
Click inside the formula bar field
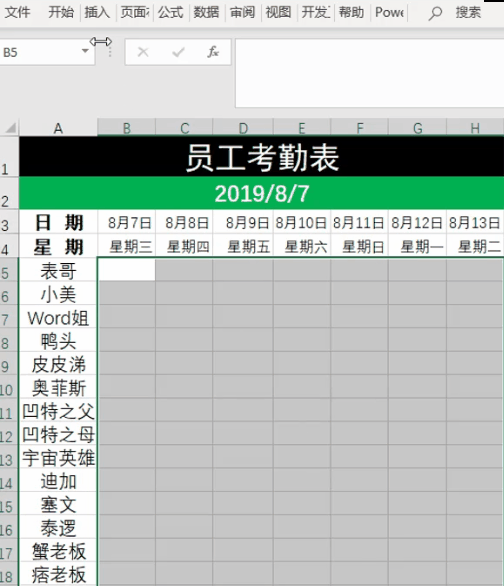(x=370, y=73)
